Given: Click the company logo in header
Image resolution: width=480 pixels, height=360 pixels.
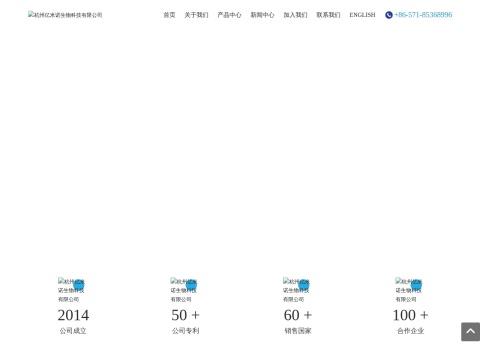Looking at the screenshot, I should click(65, 15).
